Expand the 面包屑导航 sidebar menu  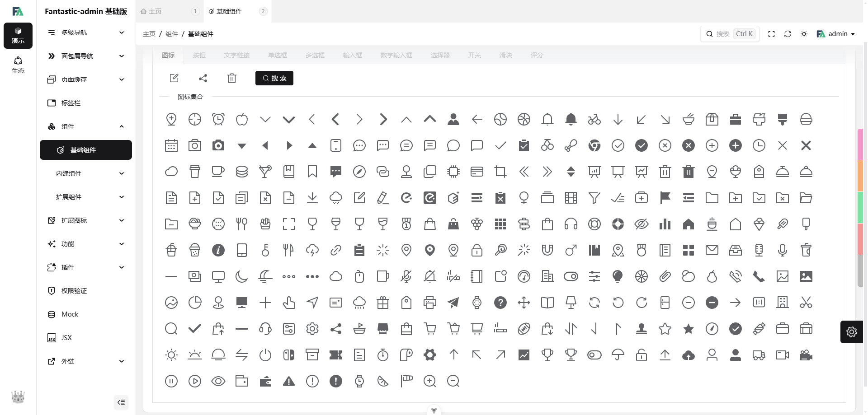pos(86,56)
